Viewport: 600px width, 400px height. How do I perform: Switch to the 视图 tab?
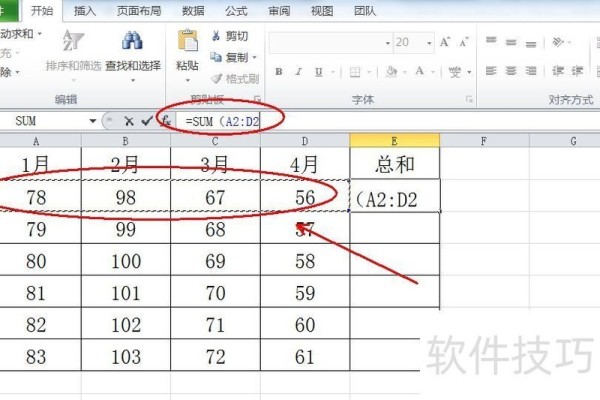pos(322,11)
